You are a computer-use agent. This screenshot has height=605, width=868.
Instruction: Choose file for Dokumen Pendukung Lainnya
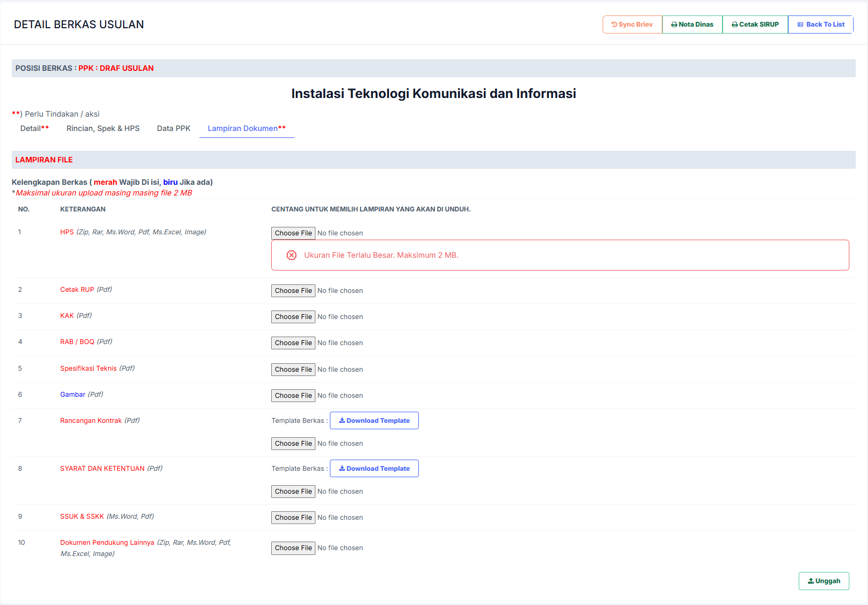click(x=293, y=548)
